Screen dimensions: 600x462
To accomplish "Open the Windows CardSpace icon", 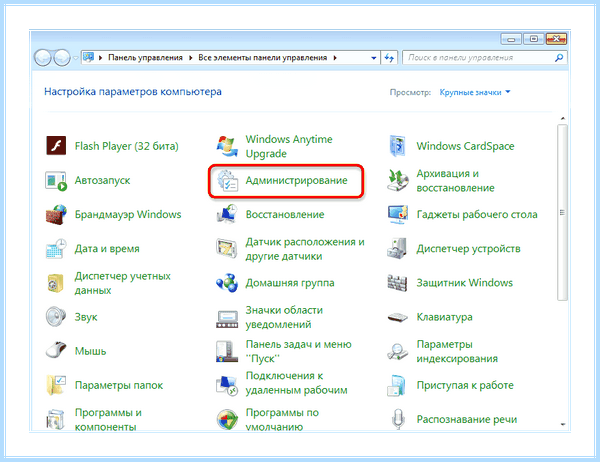I will coord(398,146).
